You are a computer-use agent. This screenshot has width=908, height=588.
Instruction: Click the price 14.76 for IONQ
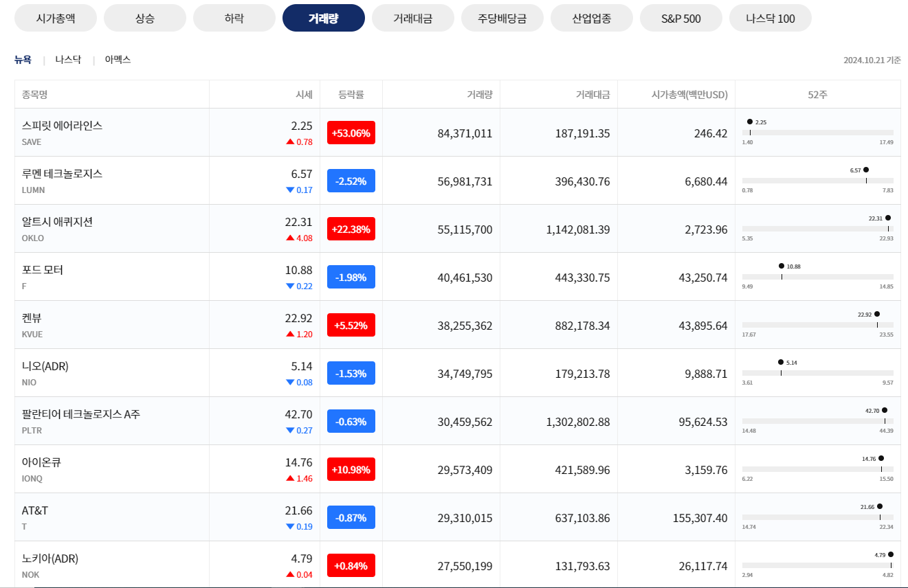coord(299,462)
